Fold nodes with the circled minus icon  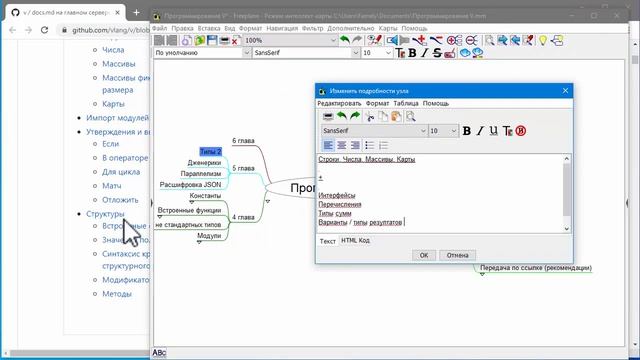(471, 40)
